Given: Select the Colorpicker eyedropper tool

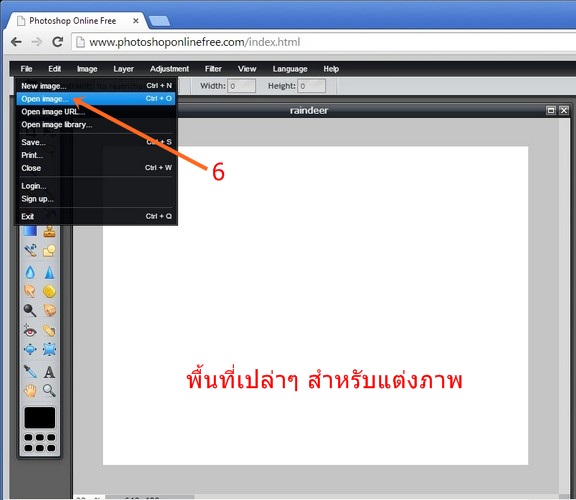Looking at the screenshot, I should [x=30, y=372].
